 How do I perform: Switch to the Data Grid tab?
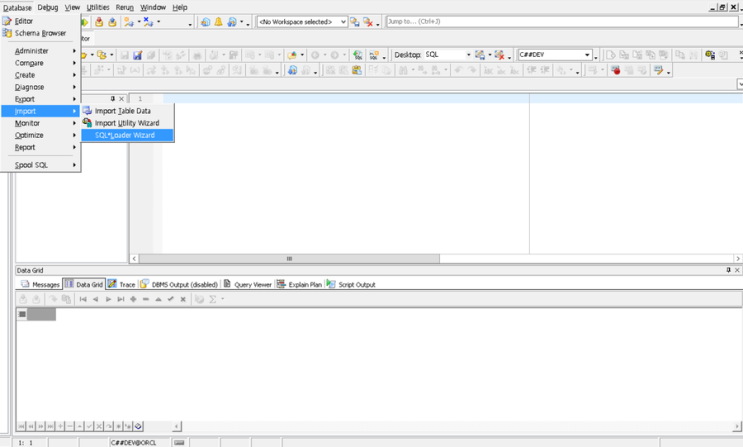pos(84,284)
